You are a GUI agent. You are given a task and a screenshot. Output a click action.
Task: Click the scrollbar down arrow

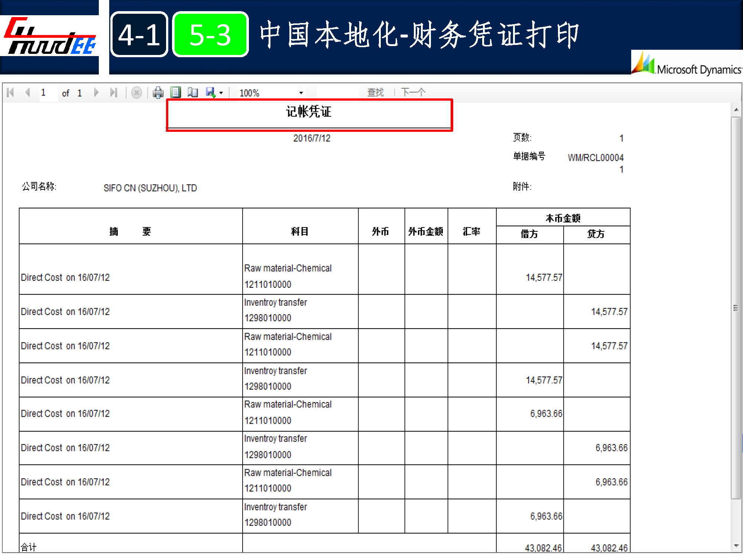[736, 546]
